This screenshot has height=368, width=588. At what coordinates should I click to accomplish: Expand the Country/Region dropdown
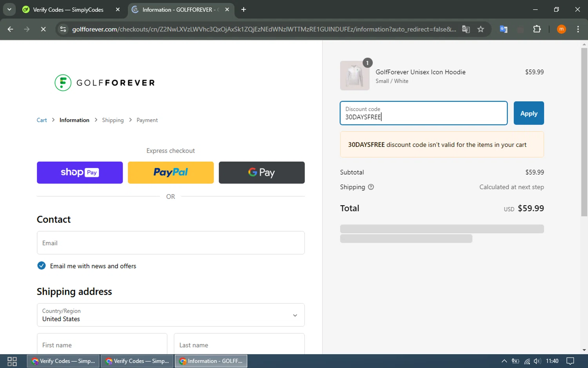pos(171,315)
